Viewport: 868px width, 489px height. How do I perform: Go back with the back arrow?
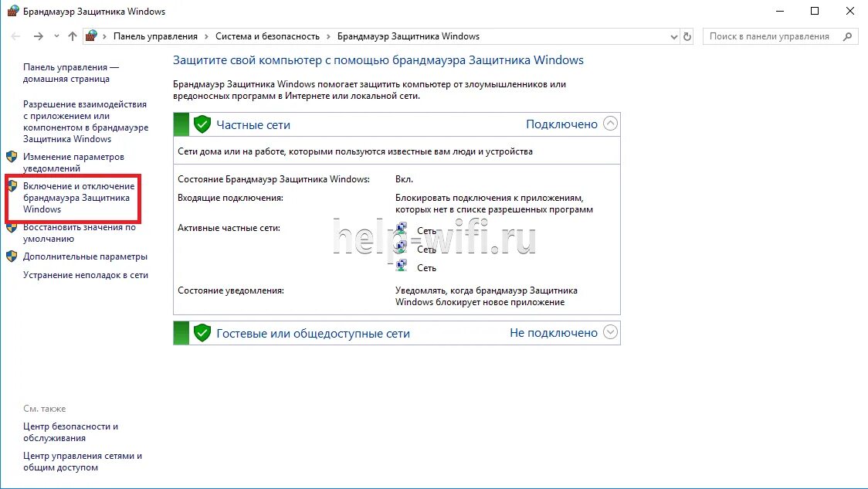15,36
